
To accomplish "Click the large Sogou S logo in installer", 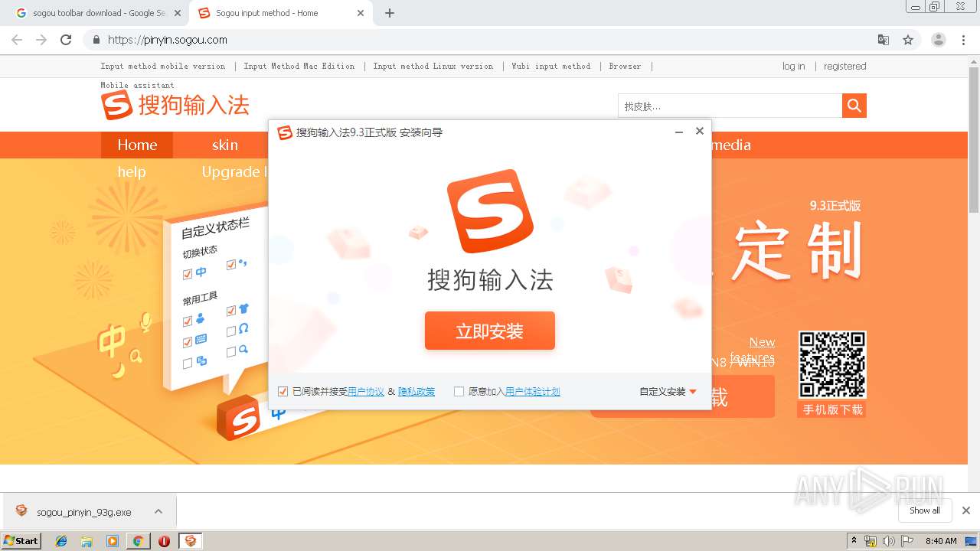I will tap(490, 211).
